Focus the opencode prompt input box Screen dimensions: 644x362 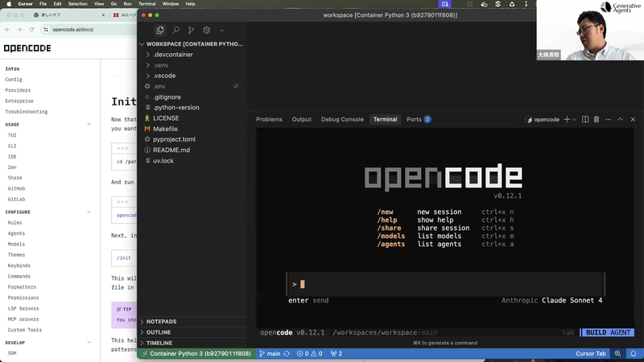[446, 284]
